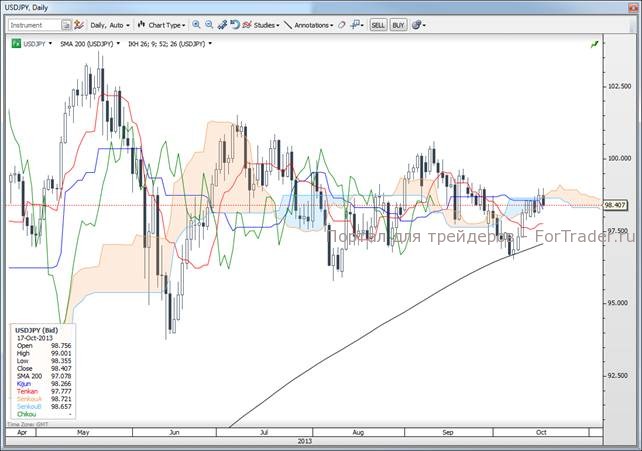Click the zoom out magnifier icon
The width and height of the screenshot is (642, 451).
(x=209, y=24)
